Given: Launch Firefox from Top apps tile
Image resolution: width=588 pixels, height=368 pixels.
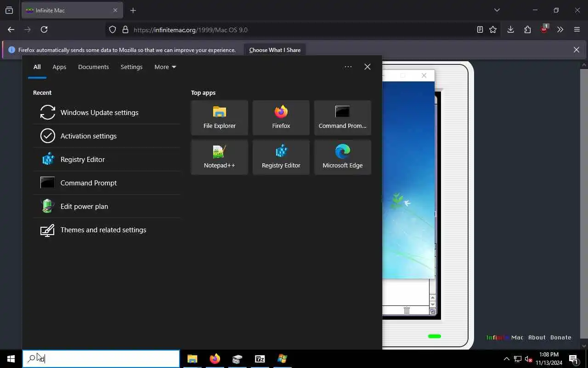Looking at the screenshot, I should (281, 118).
